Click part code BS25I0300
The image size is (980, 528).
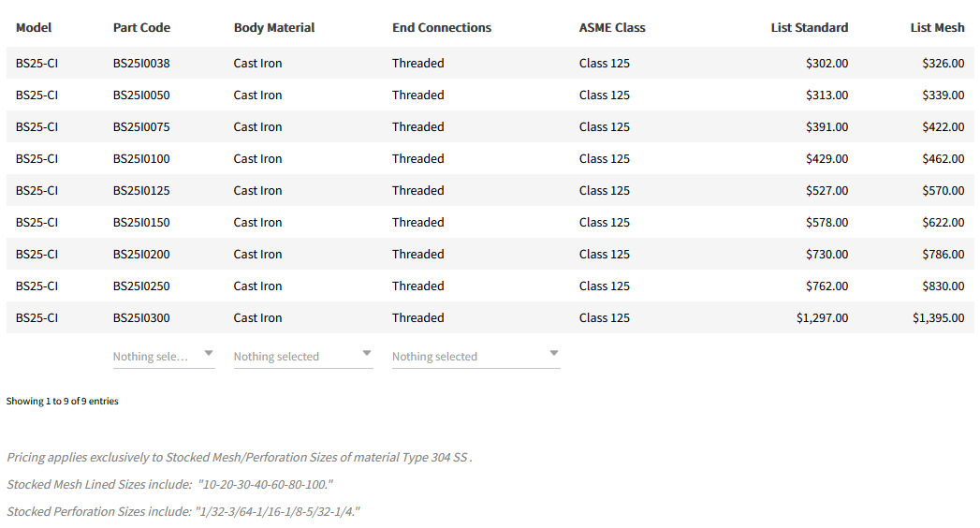pyautogui.click(x=141, y=318)
